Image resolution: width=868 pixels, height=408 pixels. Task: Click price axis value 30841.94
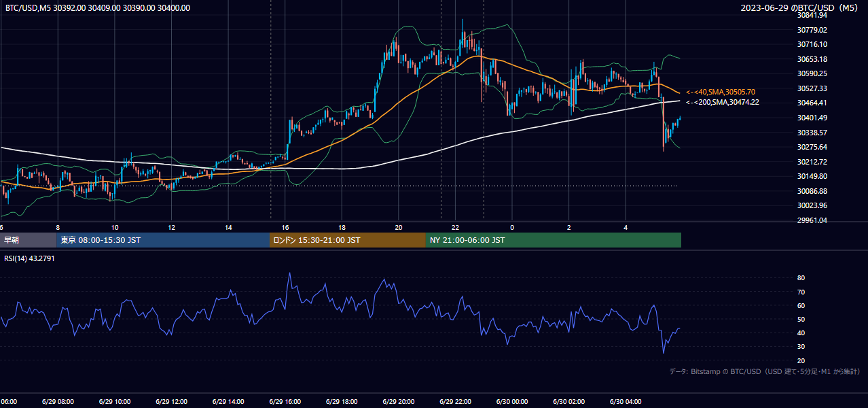(812, 15)
